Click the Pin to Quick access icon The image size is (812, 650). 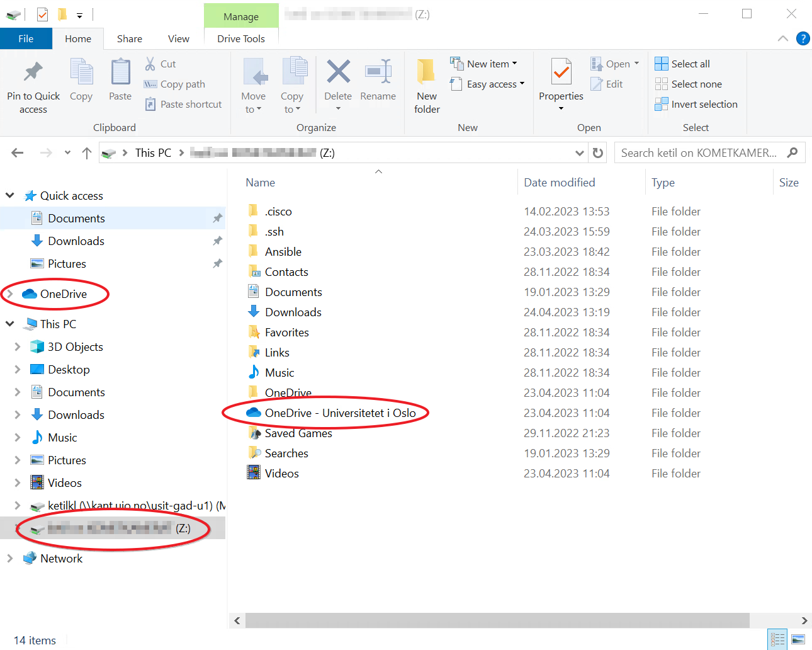coord(33,72)
